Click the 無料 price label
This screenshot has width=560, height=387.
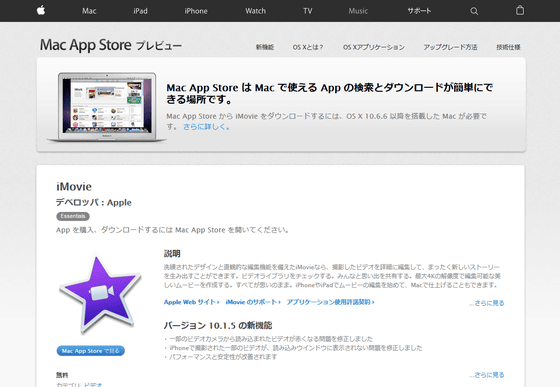coord(62,375)
